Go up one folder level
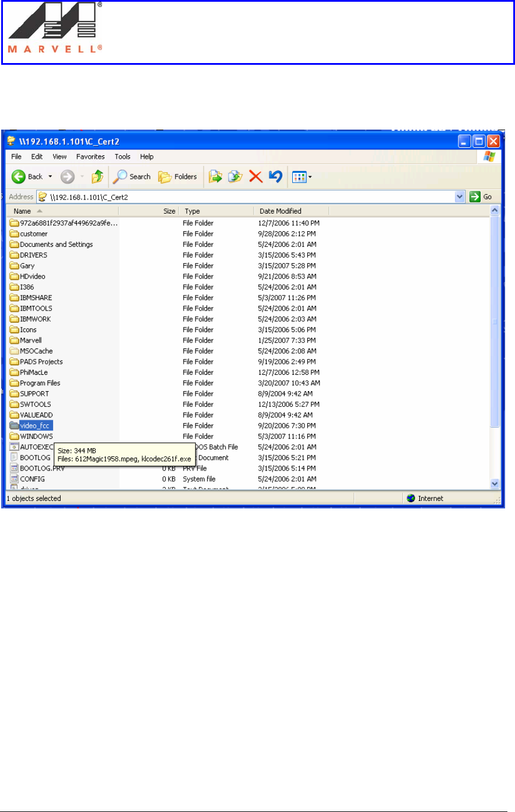The height and width of the screenshot is (812, 515). (97, 177)
